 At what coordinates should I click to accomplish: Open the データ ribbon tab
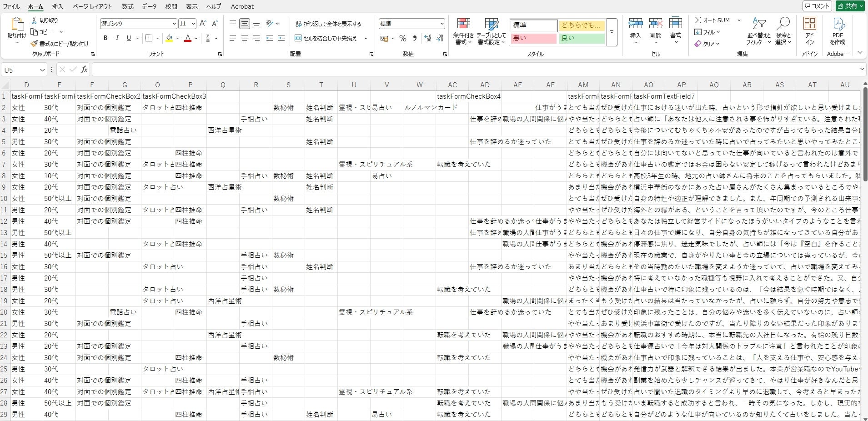point(149,6)
